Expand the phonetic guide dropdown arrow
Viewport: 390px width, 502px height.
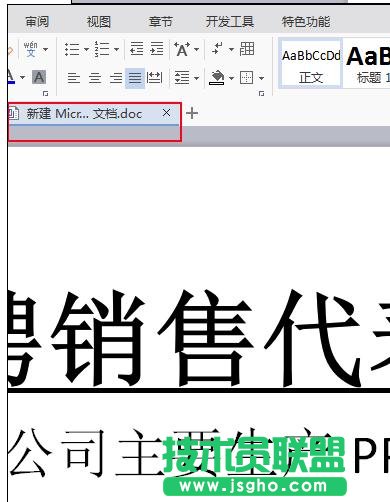pyautogui.click(x=45, y=49)
